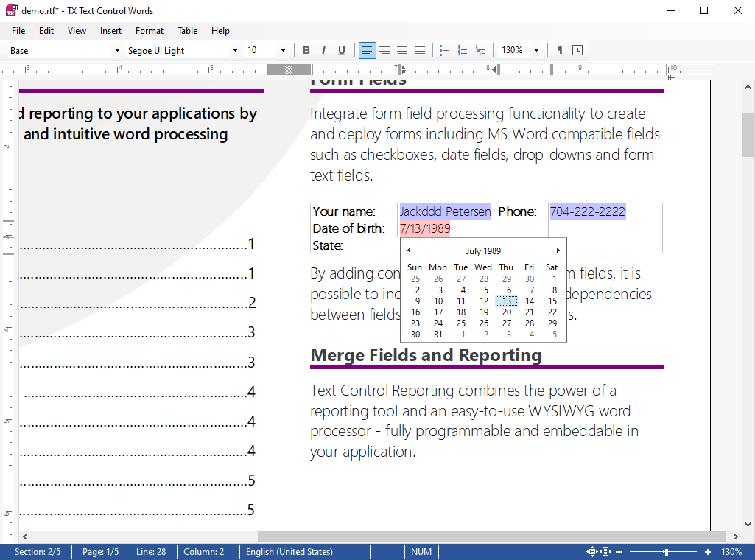This screenshot has height=560, width=755.
Task: Toggle paragraph marks visibility
Action: (x=561, y=50)
